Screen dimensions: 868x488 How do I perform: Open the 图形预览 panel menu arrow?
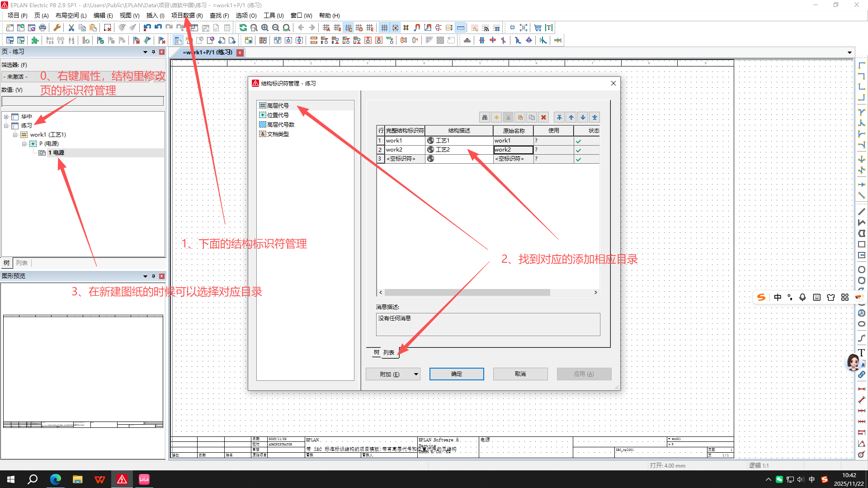coord(145,276)
